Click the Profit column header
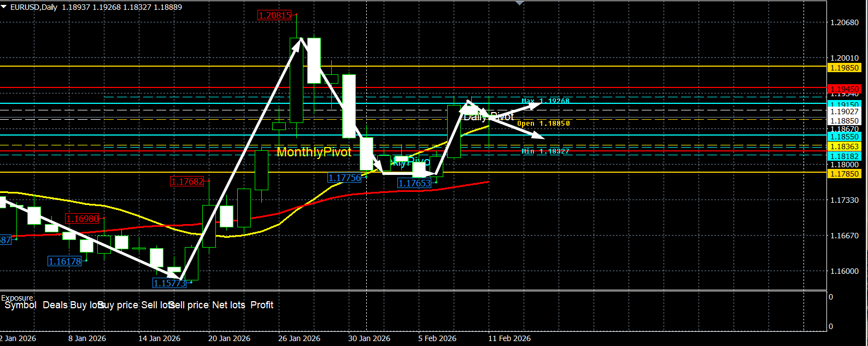This screenshot has width=868, height=346. pos(262,305)
